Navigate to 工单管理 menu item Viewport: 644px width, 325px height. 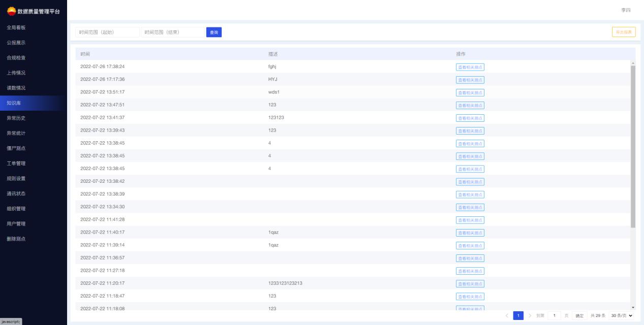click(x=16, y=164)
